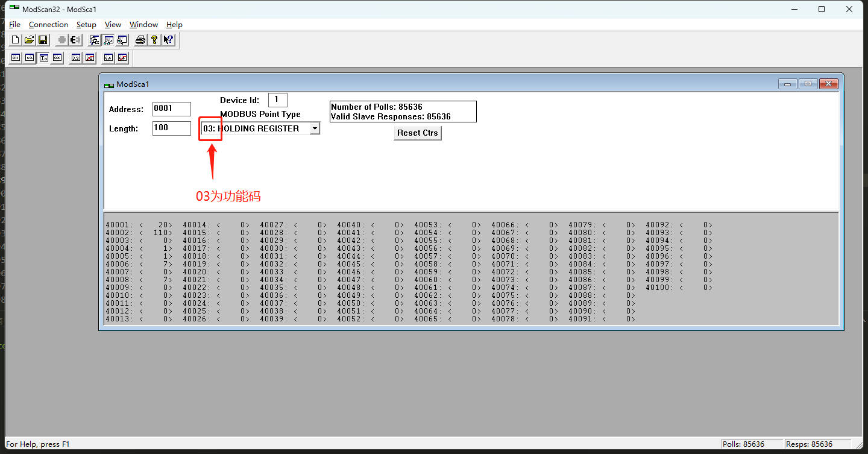868x454 pixels.
Task: Toggle the show data glasses icon
Action: [x=108, y=40]
